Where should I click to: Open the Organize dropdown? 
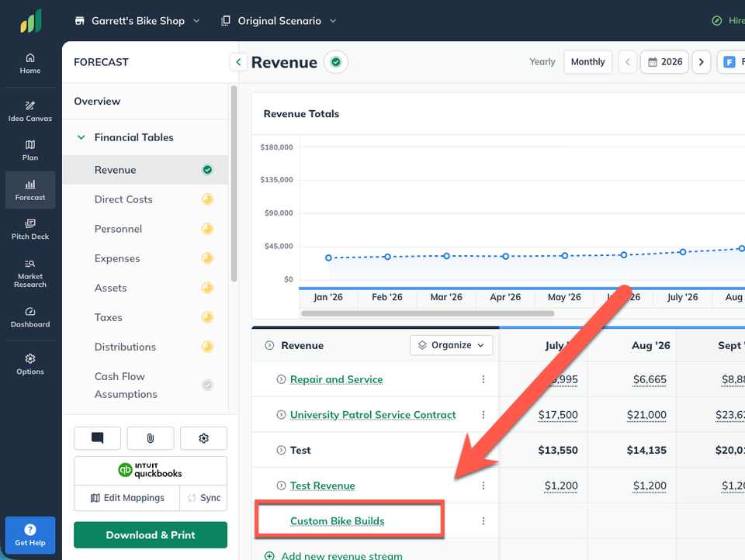point(451,345)
